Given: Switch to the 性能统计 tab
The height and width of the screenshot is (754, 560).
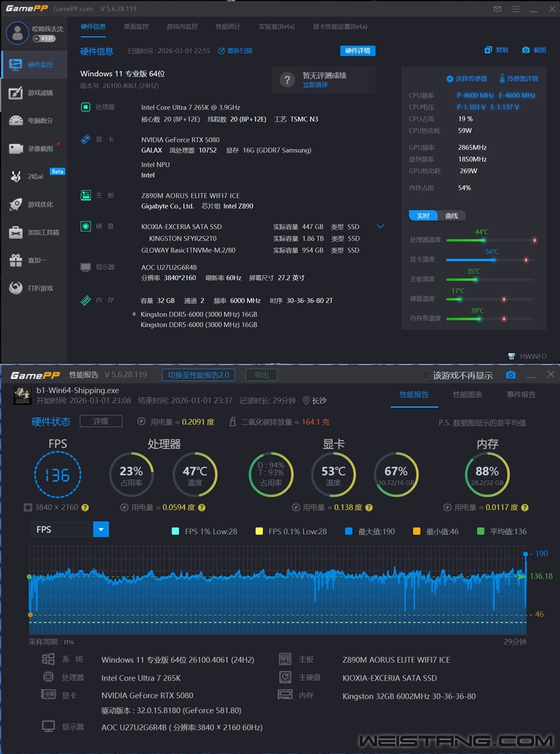Looking at the screenshot, I should pos(228,26).
